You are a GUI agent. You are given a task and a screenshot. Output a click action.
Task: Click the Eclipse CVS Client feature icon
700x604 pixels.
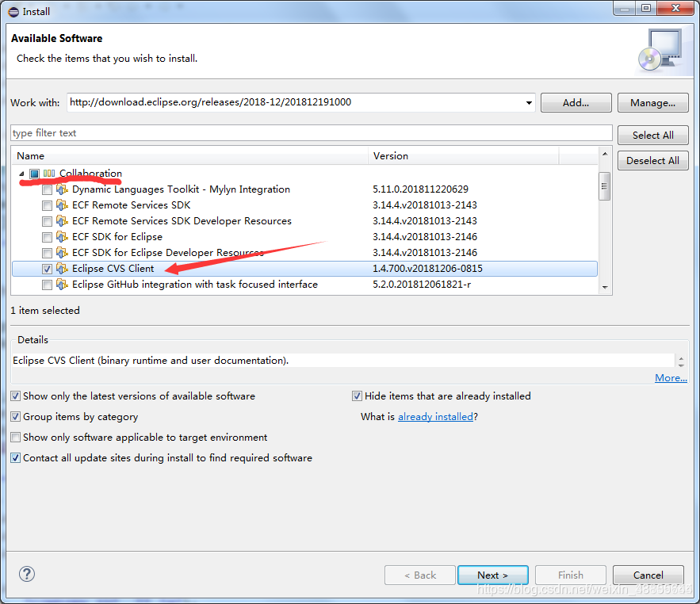coord(62,269)
